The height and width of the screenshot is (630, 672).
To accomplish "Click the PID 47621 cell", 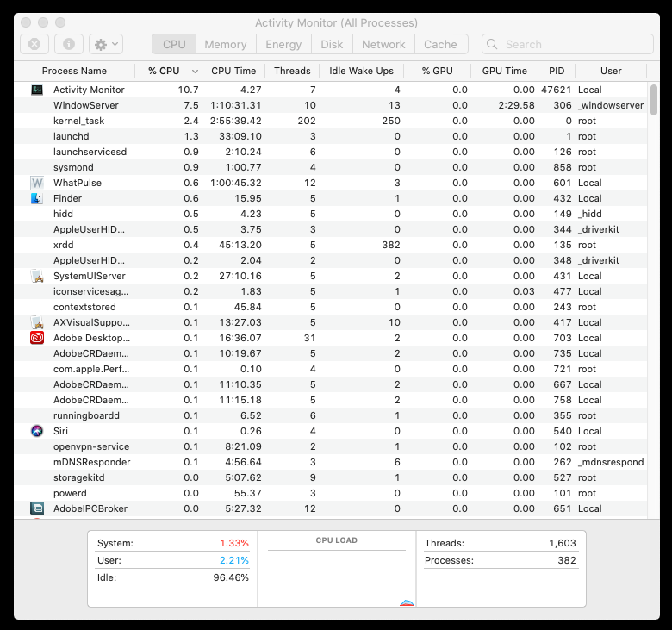I will [556, 90].
